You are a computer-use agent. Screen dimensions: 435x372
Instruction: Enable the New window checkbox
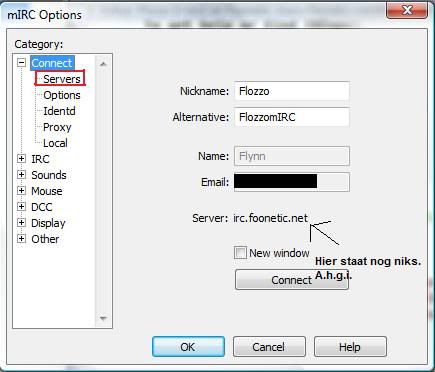click(240, 253)
